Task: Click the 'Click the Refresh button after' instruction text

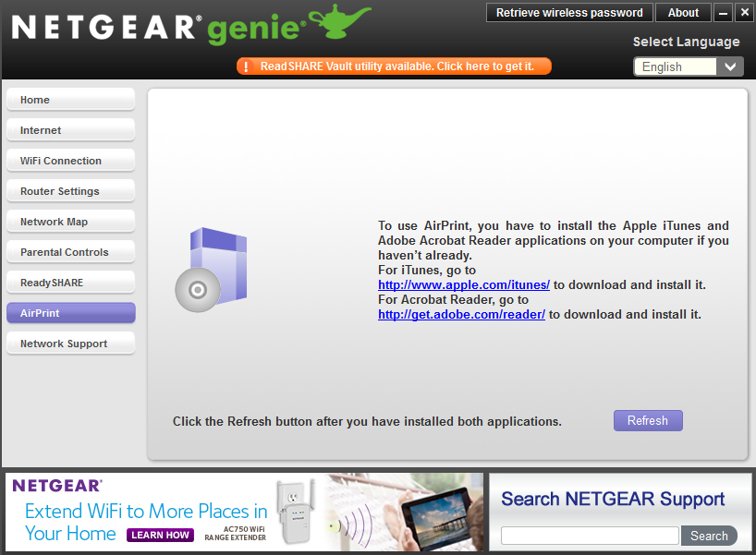Action: (x=367, y=421)
